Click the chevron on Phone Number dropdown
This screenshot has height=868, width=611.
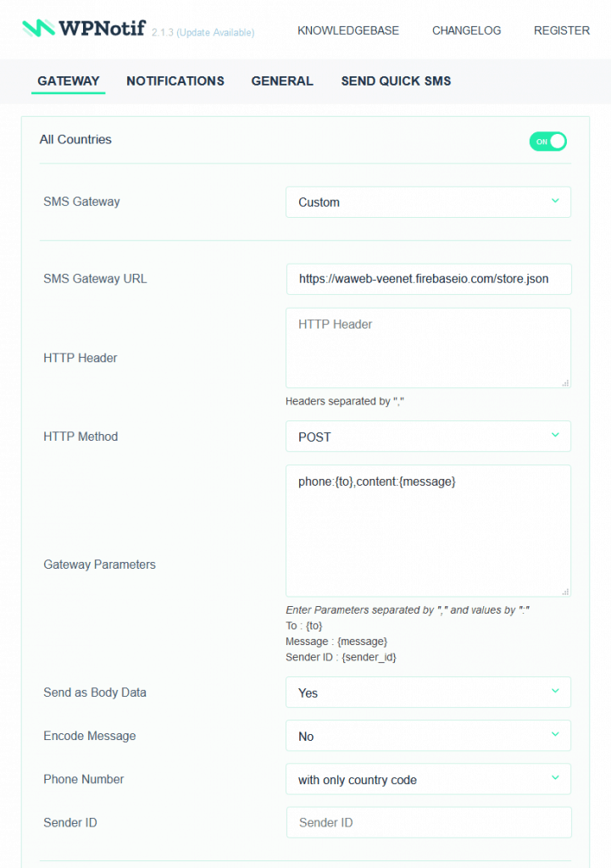coord(556,779)
